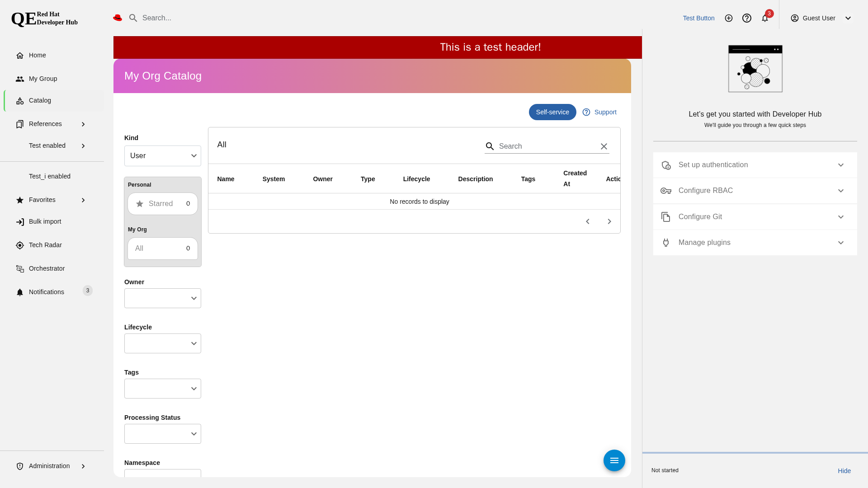Open the help question mark icon
This screenshot has height=488, width=868.
747,18
